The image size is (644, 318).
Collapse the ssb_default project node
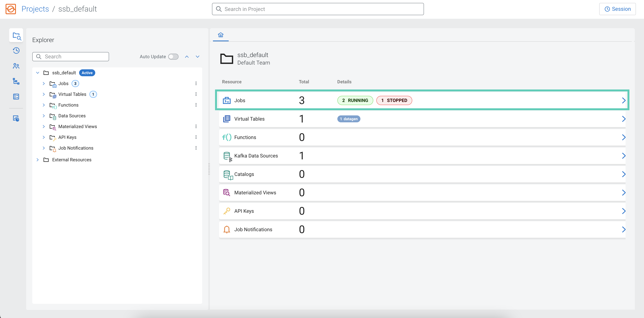(x=38, y=73)
